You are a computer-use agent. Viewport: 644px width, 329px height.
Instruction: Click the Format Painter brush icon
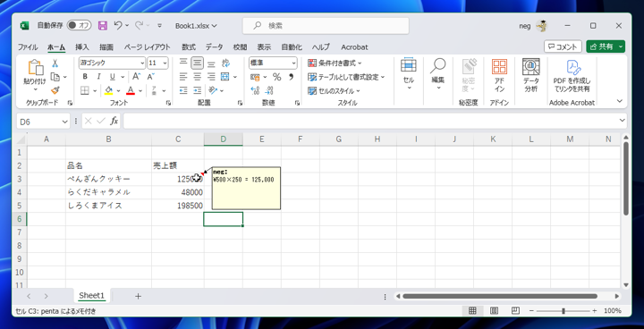[x=55, y=90]
